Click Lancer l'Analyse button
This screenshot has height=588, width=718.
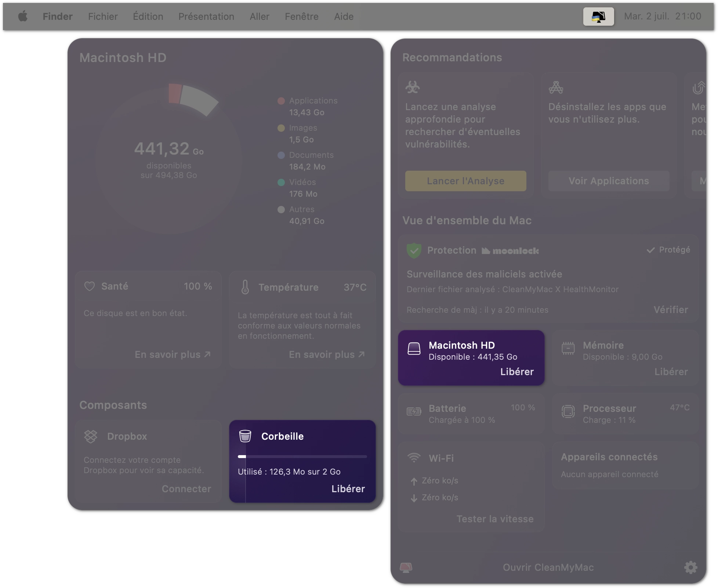coord(466,181)
